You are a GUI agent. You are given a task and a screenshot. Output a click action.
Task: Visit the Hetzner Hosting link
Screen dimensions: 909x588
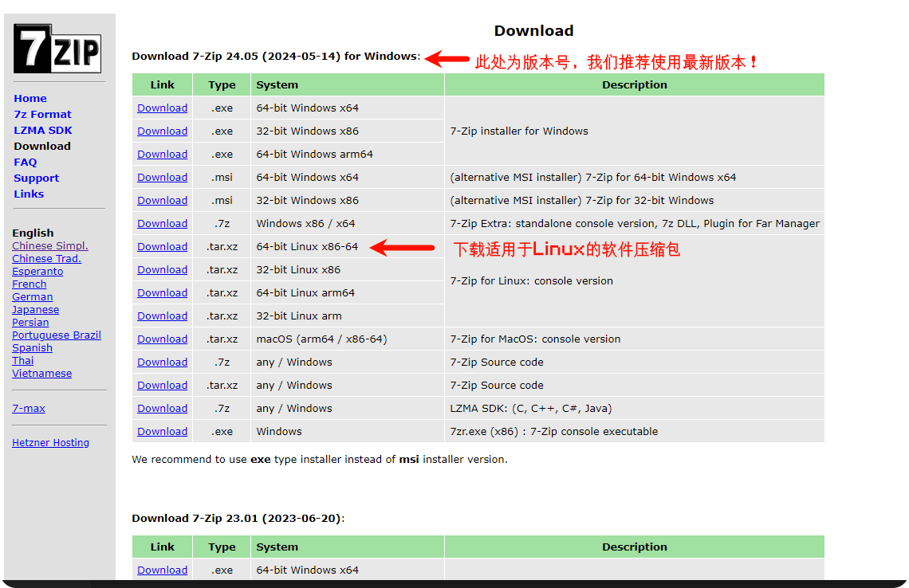tap(50, 442)
